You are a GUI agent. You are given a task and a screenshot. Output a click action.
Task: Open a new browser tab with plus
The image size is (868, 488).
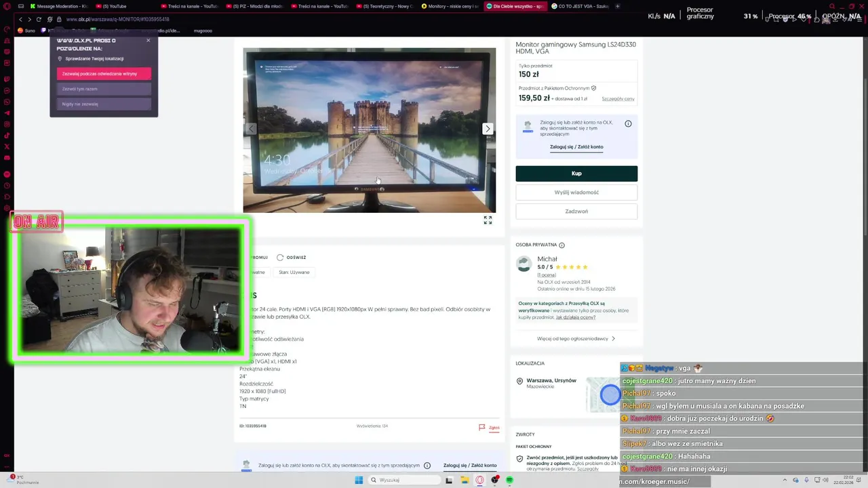[618, 6]
